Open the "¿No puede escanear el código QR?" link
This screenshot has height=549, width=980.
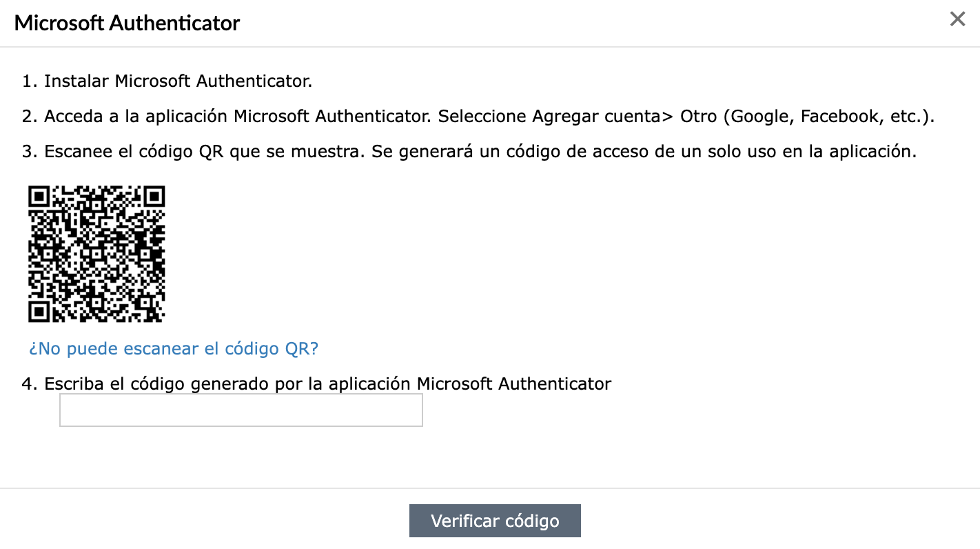coord(174,348)
